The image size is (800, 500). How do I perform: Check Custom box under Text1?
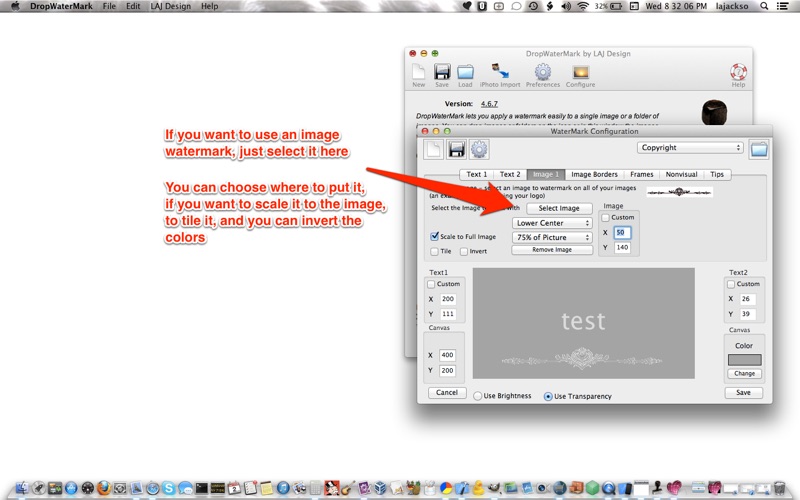(431, 284)
